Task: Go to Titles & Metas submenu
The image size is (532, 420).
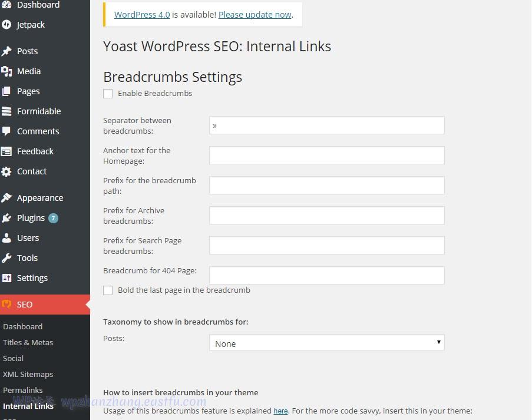Action: click(x=28, y=342)
